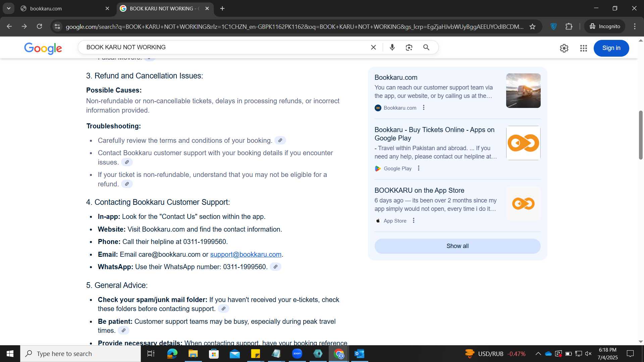Viewport: 644px width, 362px height.
Task: Click the URL in the address bar
Action: click(294, 26)
